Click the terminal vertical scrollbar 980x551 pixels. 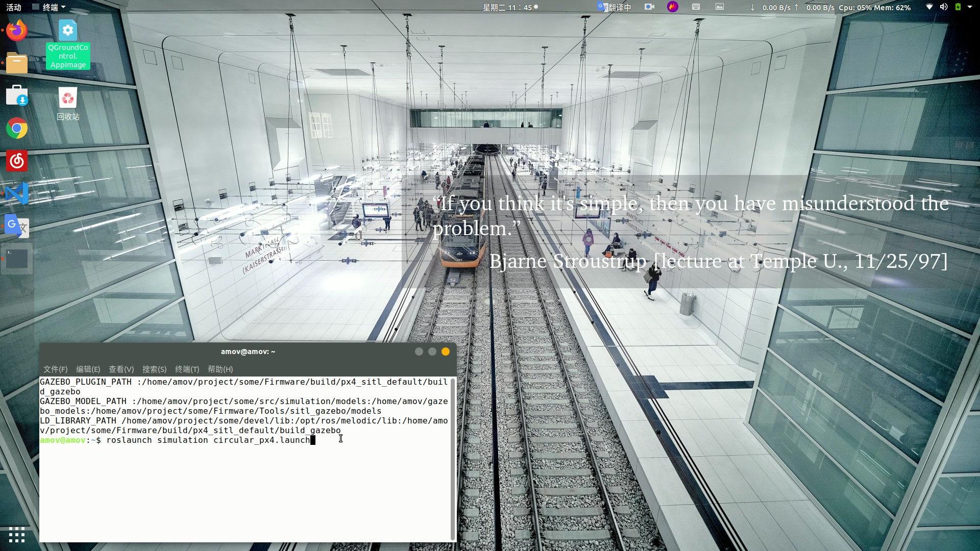pos(453,459)
